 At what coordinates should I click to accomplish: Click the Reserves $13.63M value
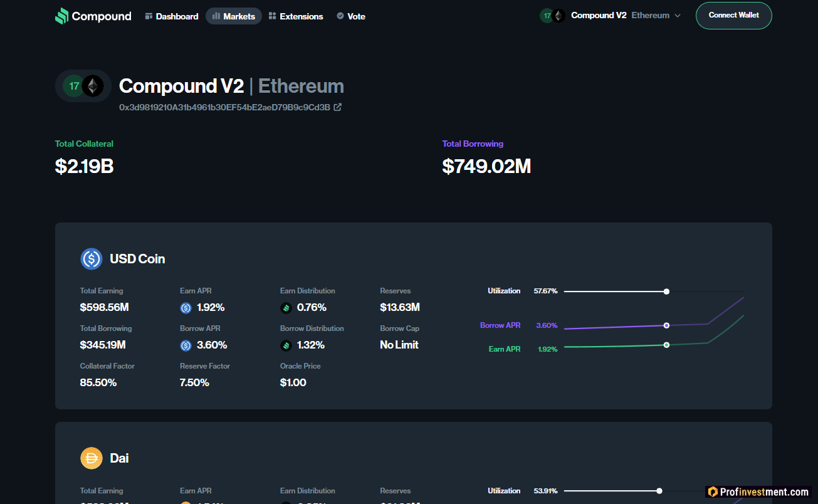click(x=400, y=307)
